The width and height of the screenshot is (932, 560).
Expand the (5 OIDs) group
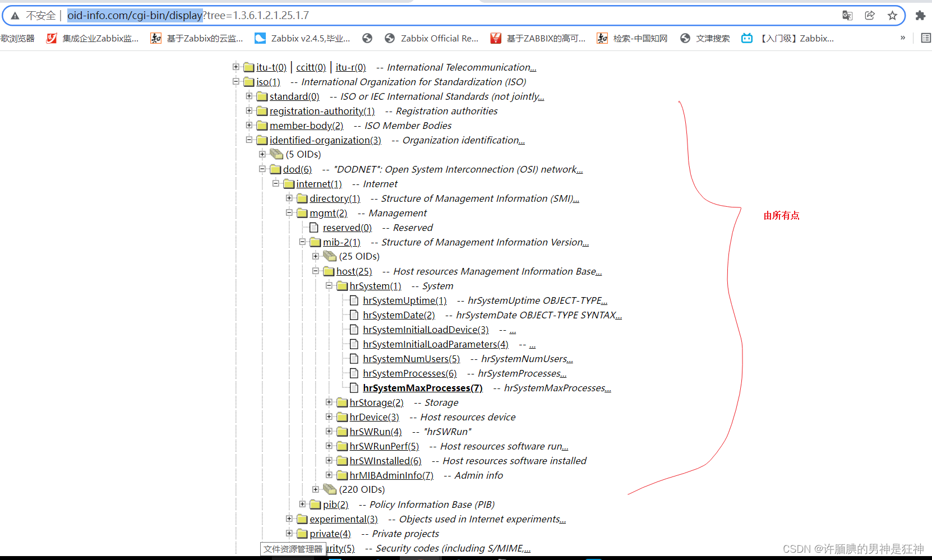coord(262,154)
